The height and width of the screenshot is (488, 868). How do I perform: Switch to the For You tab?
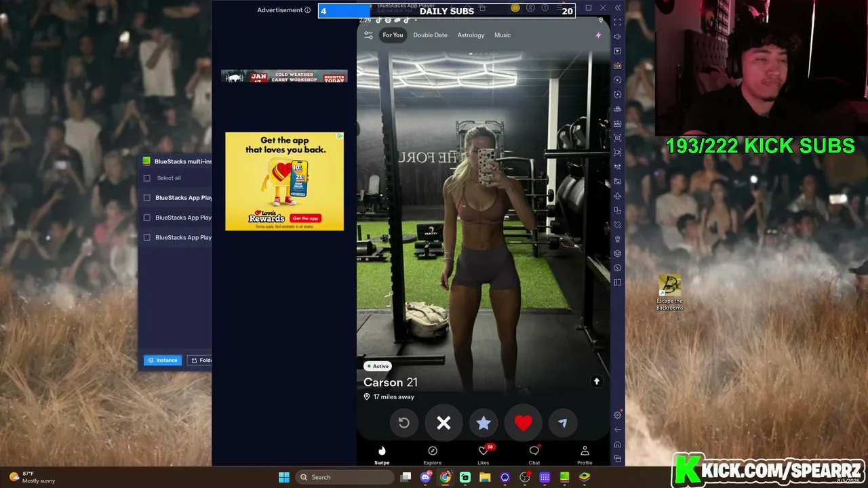(x=393, y=35)
